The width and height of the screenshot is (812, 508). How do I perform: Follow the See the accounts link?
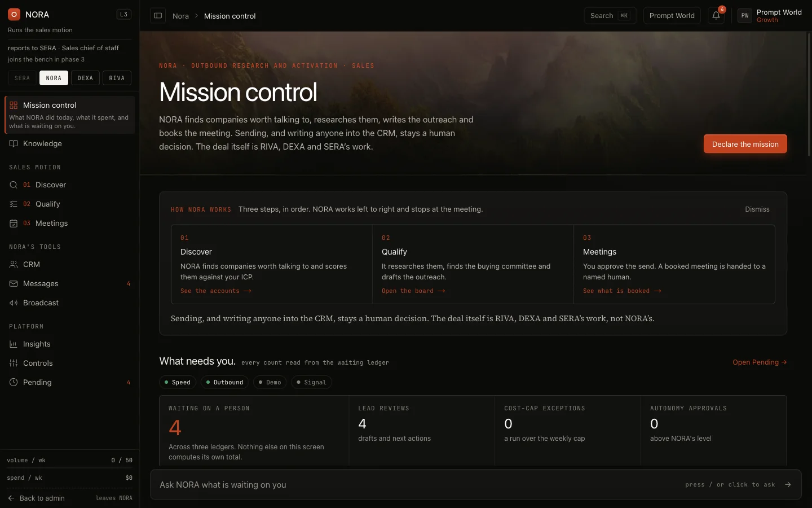[216, 291]
